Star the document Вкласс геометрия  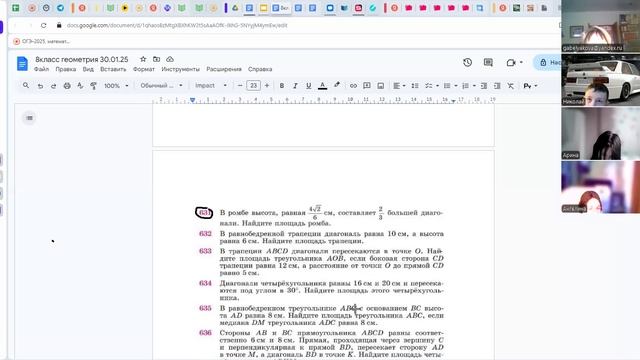click(x=143, y=59)
